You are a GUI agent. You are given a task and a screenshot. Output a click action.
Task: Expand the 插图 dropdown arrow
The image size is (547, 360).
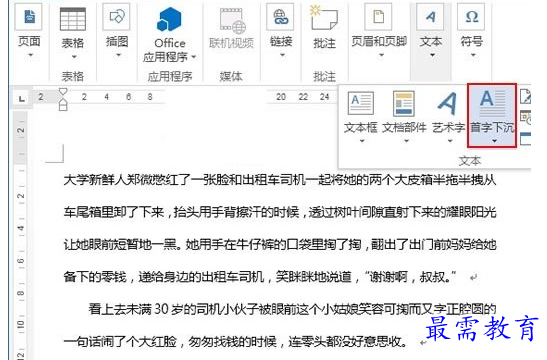point(118,55)
